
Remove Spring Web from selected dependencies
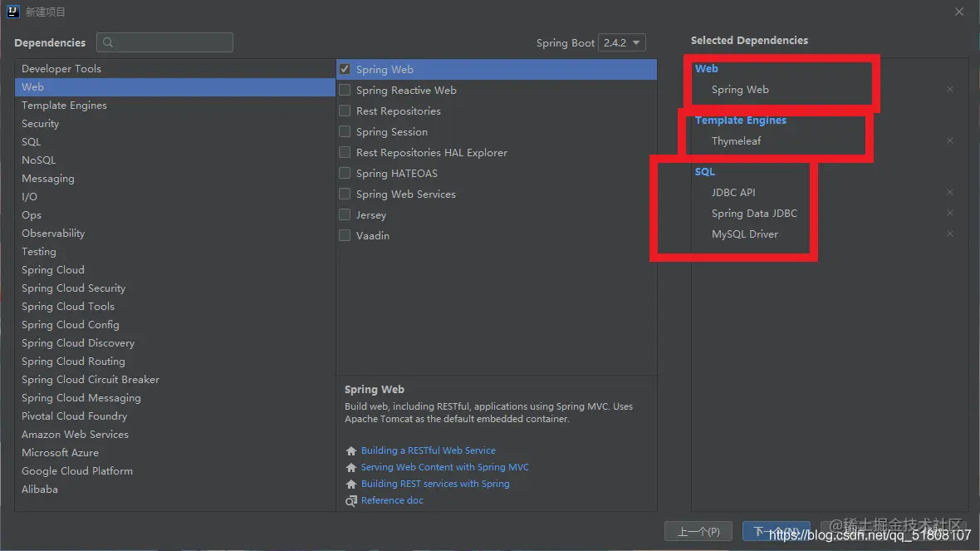(x=949, y=90)
